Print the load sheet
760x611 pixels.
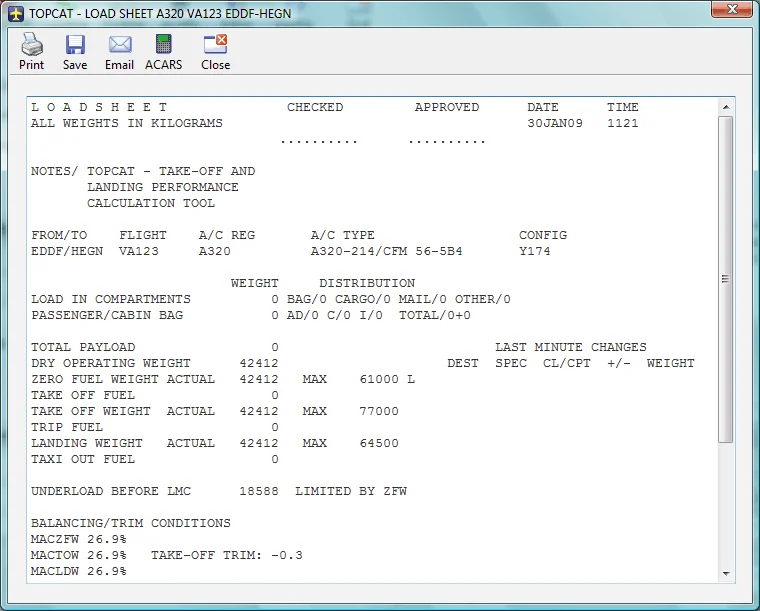pyautogui.click(x=32, y=51)
